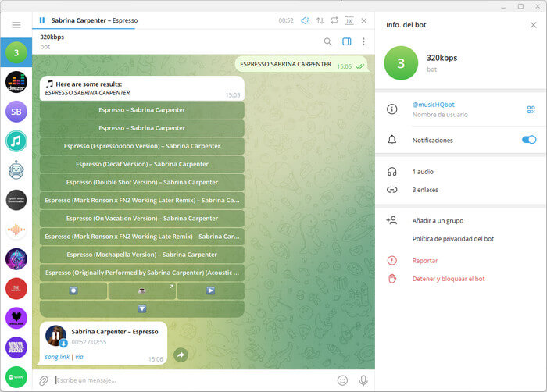The height and width of the screenshot is (392, 547).
Task: Toggle the Notificaciones switch
Action: tap(529, 140)
